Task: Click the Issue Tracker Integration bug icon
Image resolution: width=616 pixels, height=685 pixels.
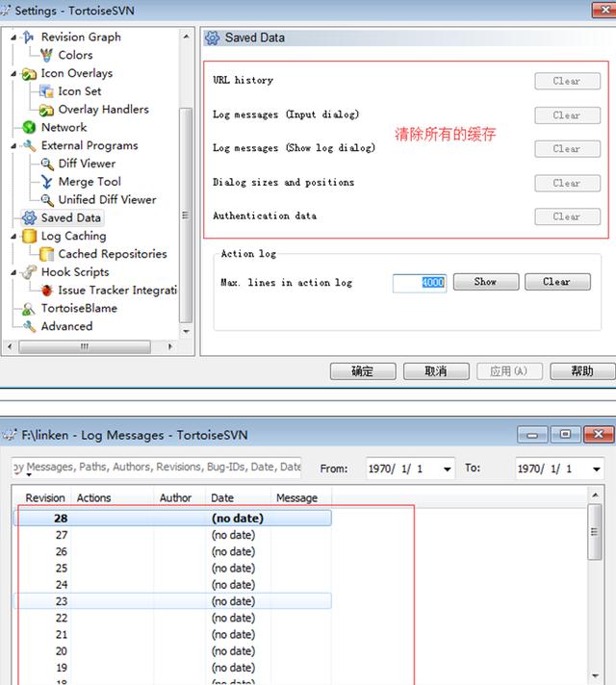Action: pos(46,291)
